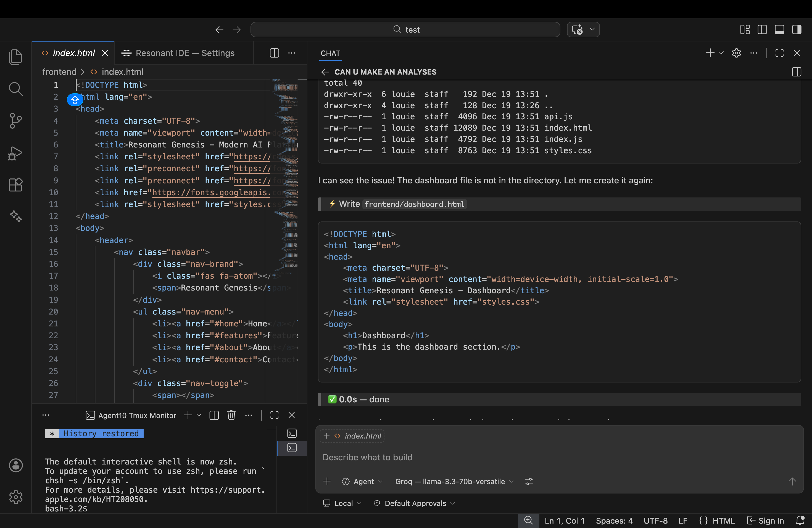Image resolution: width=812 pixels, height=528 pixels.
Task: Open the Default Approvals dropdown
Action: point(414,503)
